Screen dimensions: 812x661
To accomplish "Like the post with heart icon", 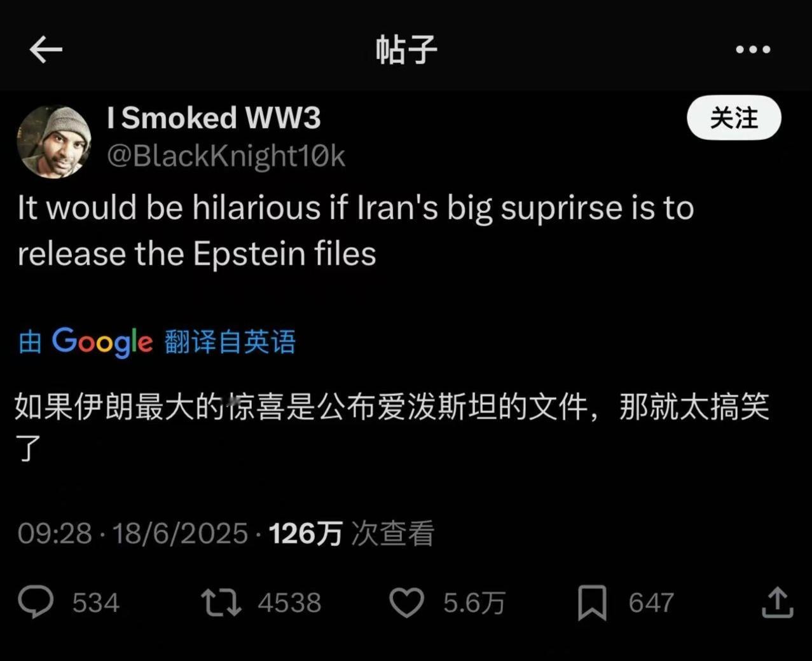I will [406, 603].
